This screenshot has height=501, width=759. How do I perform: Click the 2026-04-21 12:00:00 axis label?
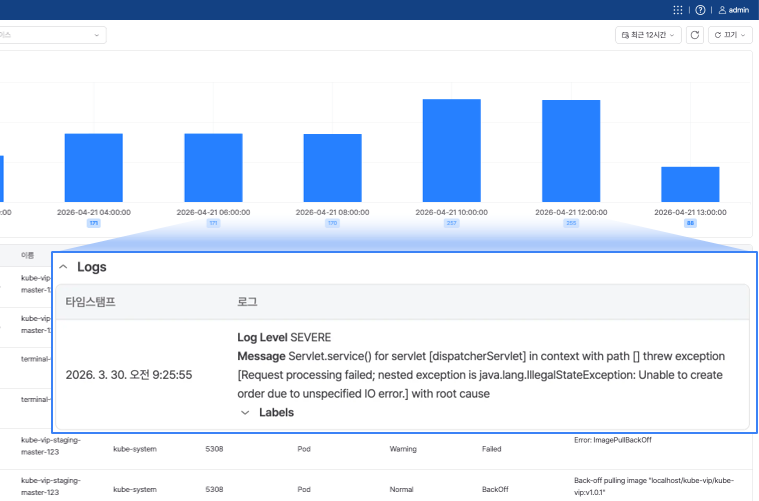[x=571, y=212]
